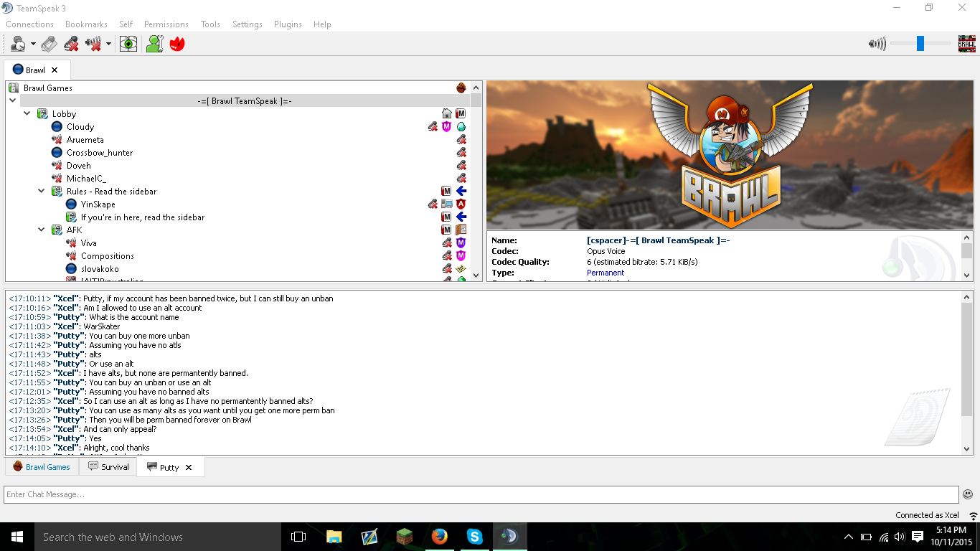
Task: Select user MichaelC_
Action: (x=86, y=179)
